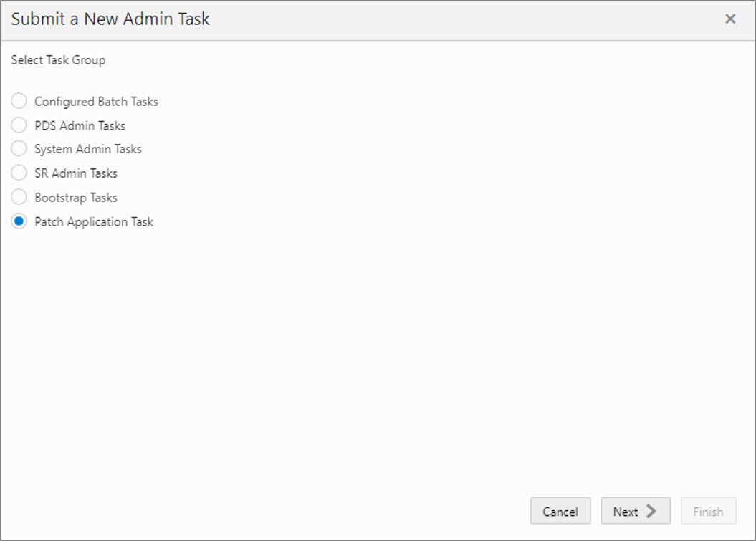Image resolution: width=756 pixels, height=541 pixels.
Task: Click the empty SR Admin Tasks radio circle
Action: tap(19, 173)
